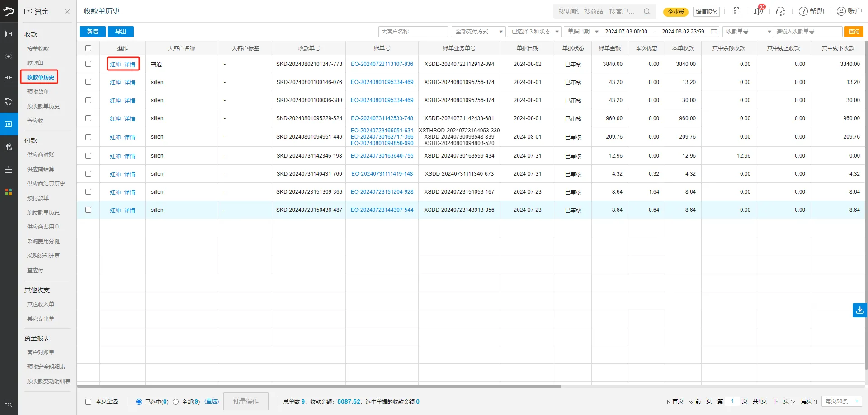
Task: Open 预收款单 in the side menu
Action: 38,92
